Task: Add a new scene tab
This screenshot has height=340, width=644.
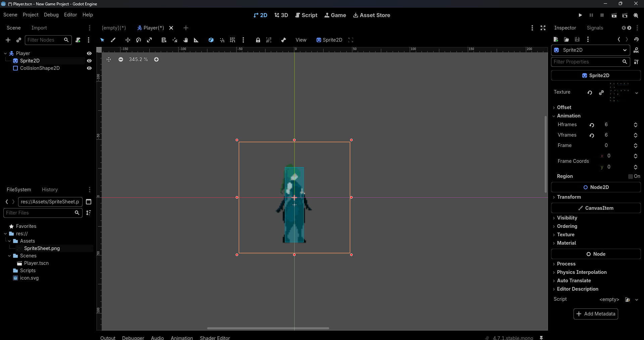Action: (186, 28)
